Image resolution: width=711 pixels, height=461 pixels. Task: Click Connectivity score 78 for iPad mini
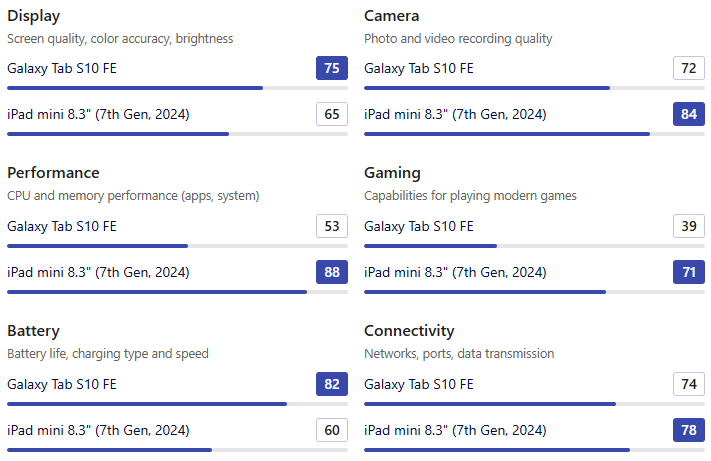(689, 430)
